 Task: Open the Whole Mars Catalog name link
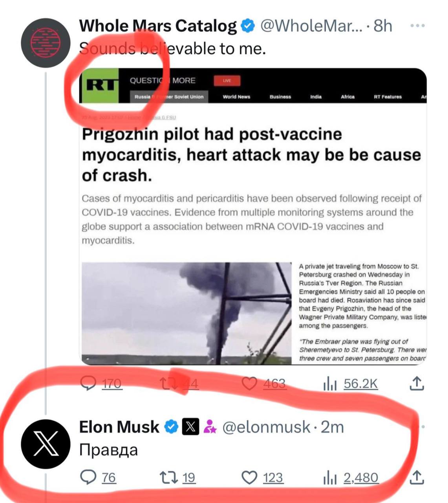158,26
